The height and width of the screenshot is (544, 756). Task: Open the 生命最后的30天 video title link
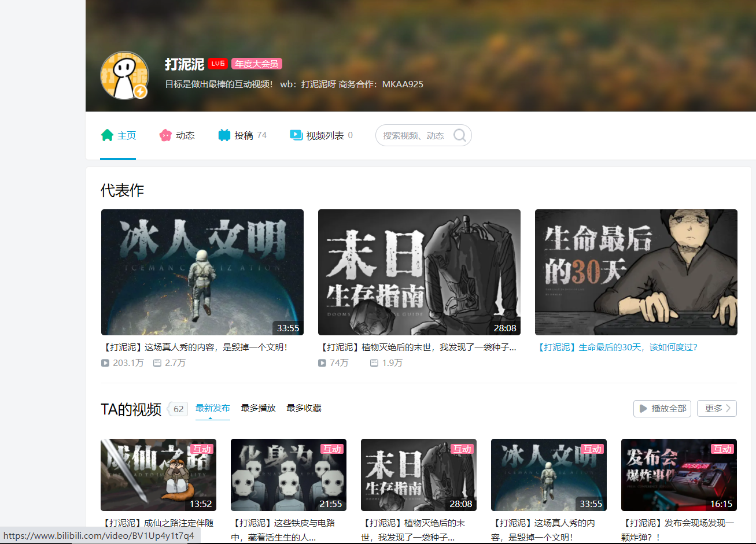pyautogui.click(x=617, y=347)
